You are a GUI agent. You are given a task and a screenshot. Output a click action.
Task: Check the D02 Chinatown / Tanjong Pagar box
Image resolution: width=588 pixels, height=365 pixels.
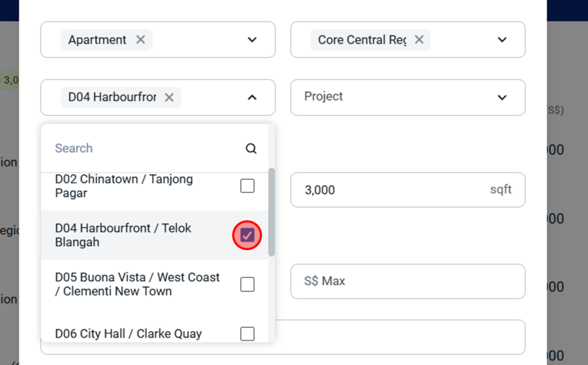(x=247, y=186)
